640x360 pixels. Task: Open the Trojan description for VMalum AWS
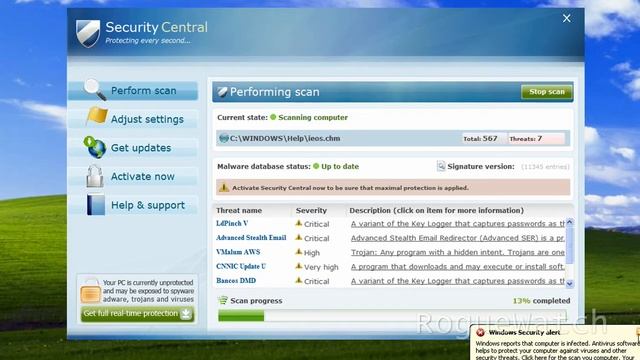coord(458,252)
